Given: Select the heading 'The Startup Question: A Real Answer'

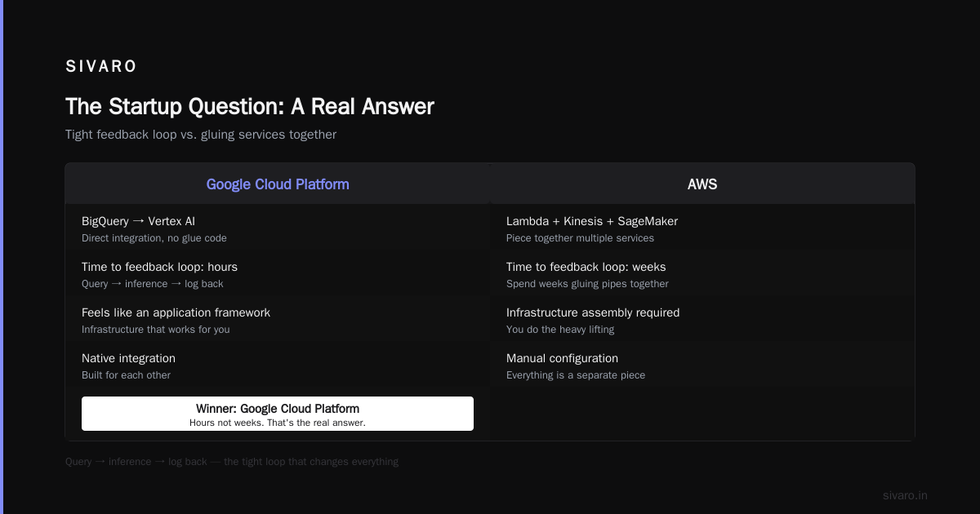Looking at the screenshot, I should [250, 106].
